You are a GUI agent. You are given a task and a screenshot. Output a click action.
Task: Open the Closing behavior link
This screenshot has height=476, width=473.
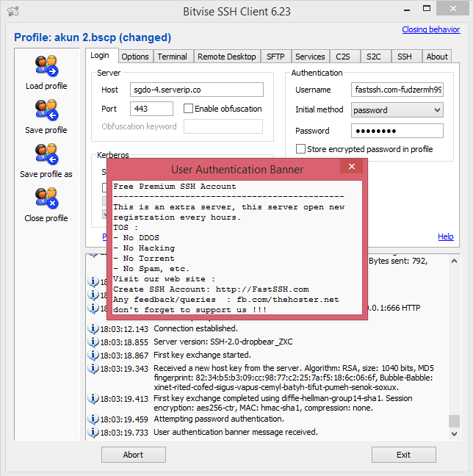431,29
